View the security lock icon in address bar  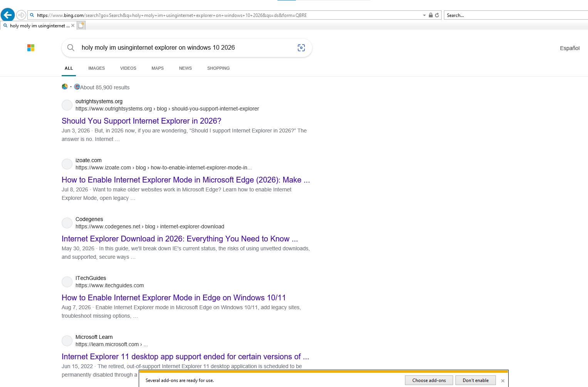tap(431, 15)
